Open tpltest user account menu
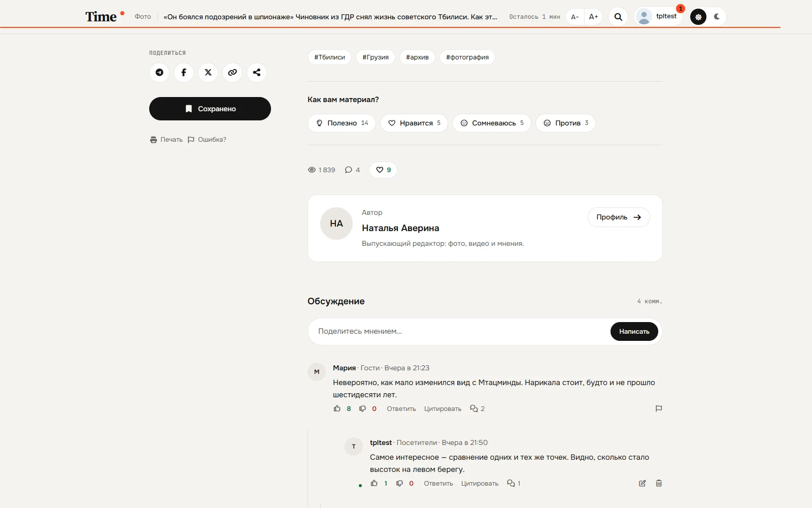The image size is (812, 508). point(659,17)
